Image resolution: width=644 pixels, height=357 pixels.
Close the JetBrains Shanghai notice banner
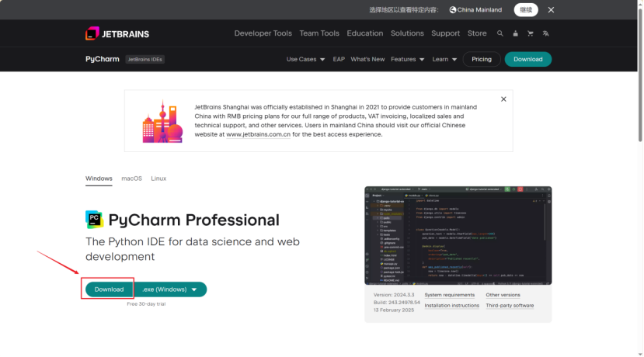click(503, 99)
